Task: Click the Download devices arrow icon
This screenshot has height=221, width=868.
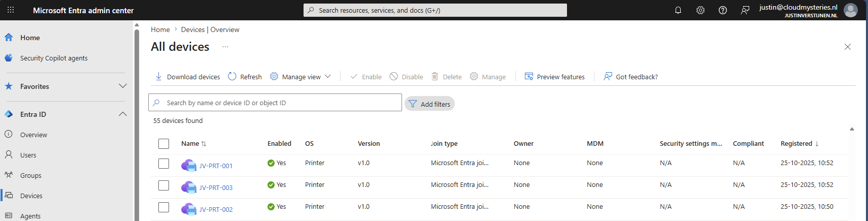Action: (x=159, y=76)
